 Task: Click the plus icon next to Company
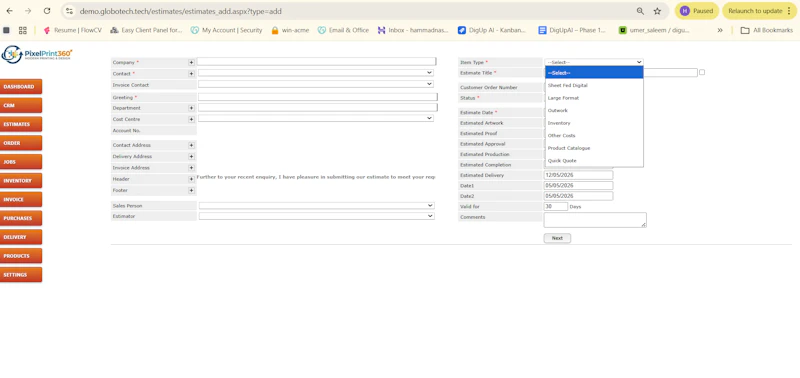point(191,62)
